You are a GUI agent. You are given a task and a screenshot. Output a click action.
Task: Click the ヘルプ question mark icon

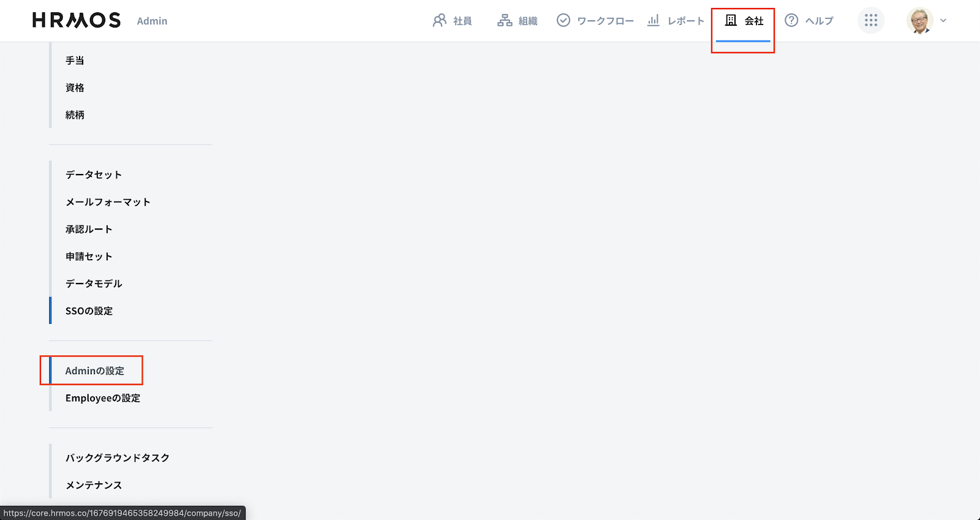791,20
